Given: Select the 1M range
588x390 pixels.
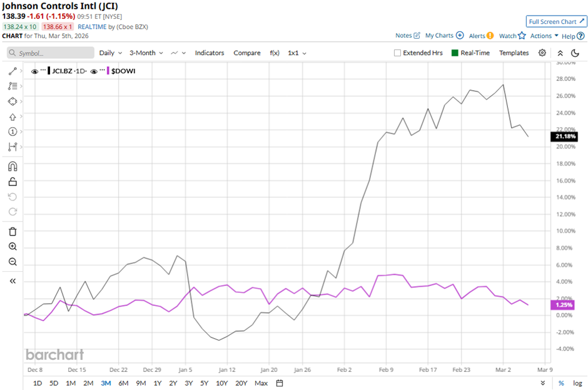Looking at the screenshot, I should pyautogui.click(x=71, y=383).
